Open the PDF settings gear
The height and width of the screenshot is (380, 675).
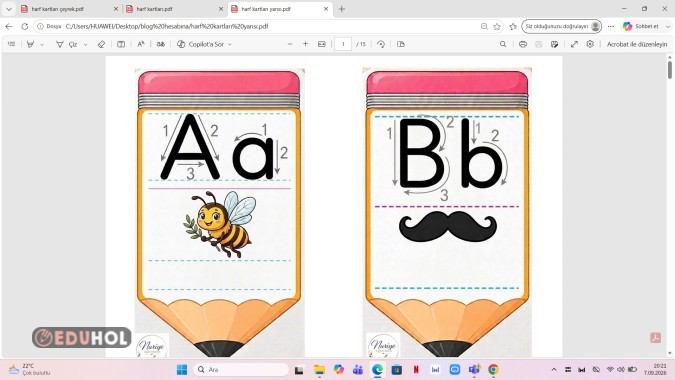590,44
